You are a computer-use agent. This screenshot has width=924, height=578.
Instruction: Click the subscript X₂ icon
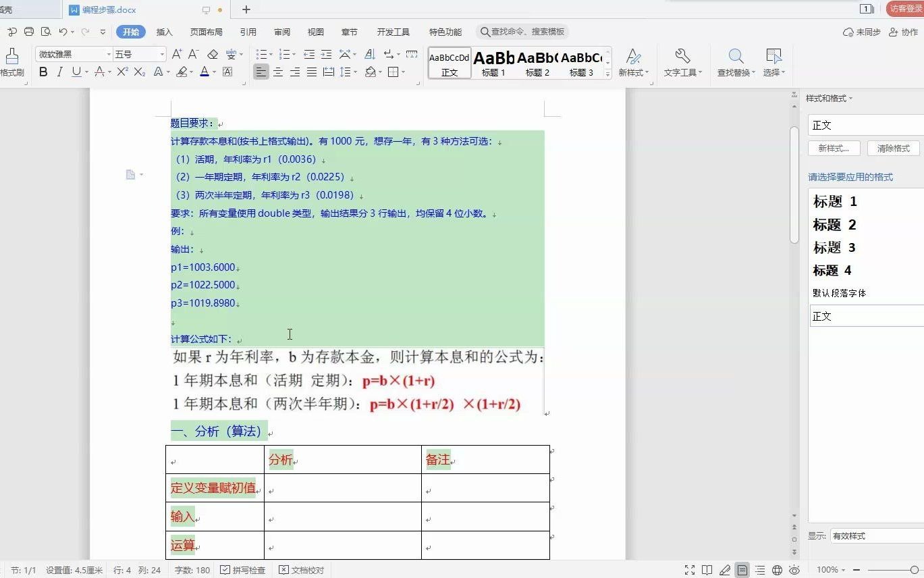pos(139,72)
